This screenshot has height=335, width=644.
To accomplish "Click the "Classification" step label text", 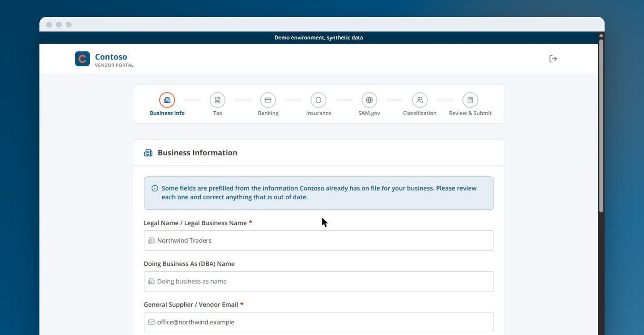I will click(x=420, y=113).
